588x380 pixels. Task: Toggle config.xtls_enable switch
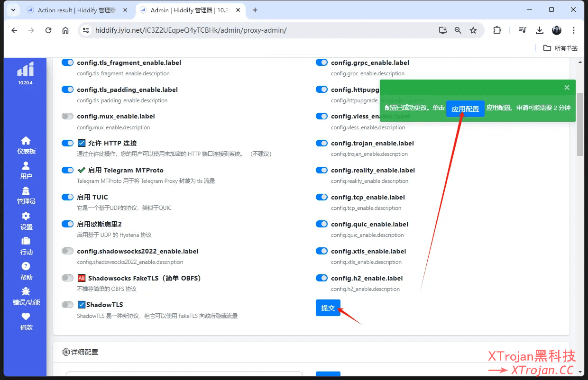322,251
